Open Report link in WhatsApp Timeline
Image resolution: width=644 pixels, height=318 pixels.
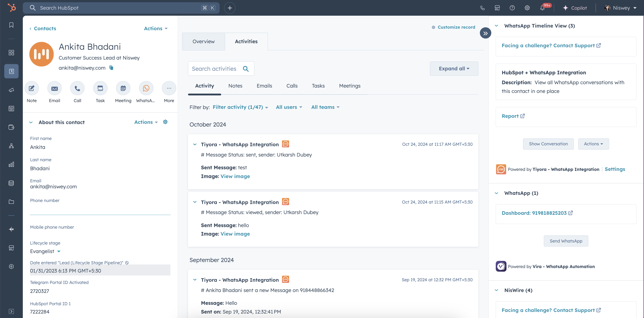[513, 116]
